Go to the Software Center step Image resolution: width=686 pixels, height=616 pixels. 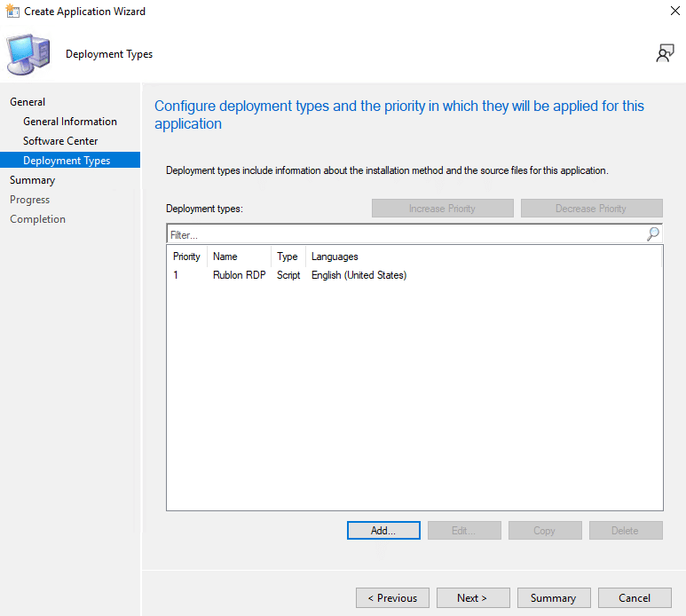(x=60, y=141)
